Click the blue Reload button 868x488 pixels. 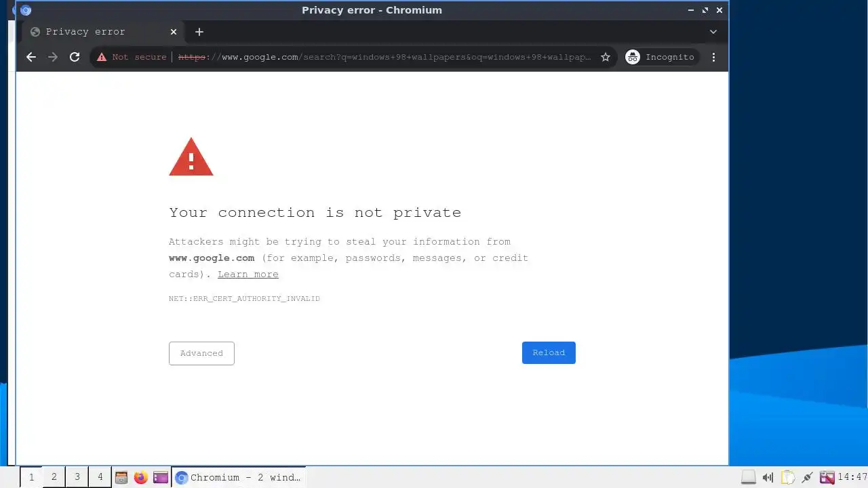(x=549, y=352)
